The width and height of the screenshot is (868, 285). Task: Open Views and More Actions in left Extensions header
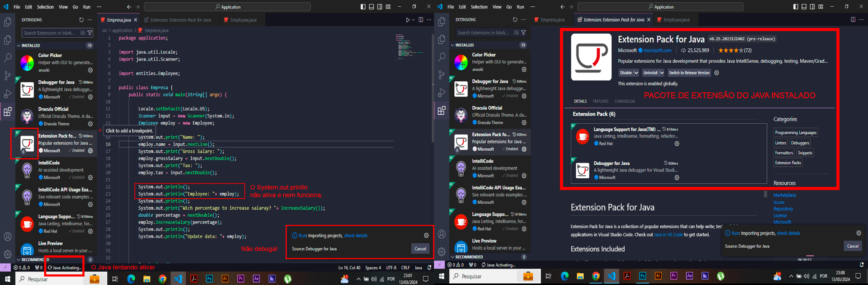(90, 20)
